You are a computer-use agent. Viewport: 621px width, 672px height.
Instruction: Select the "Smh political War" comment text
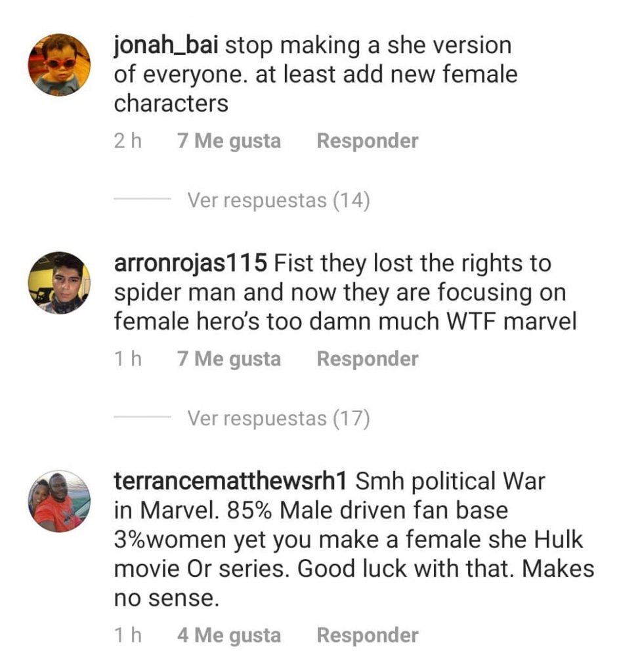pos(450,481)
